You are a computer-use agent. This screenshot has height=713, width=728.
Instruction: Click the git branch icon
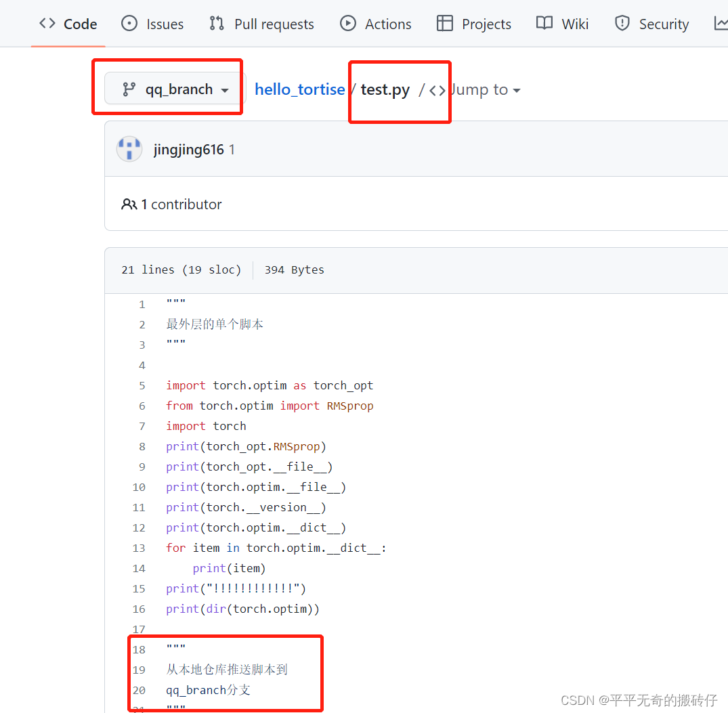129,89
